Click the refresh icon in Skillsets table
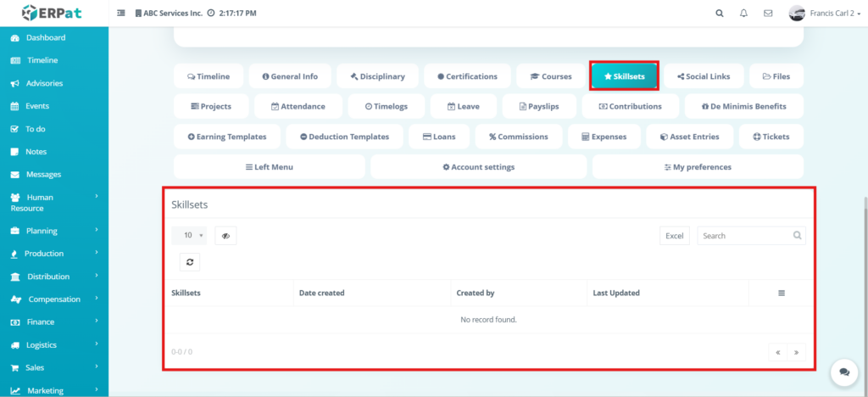This screenshot has height=397, width=868. pyautogui.click(x=189, y=262)
